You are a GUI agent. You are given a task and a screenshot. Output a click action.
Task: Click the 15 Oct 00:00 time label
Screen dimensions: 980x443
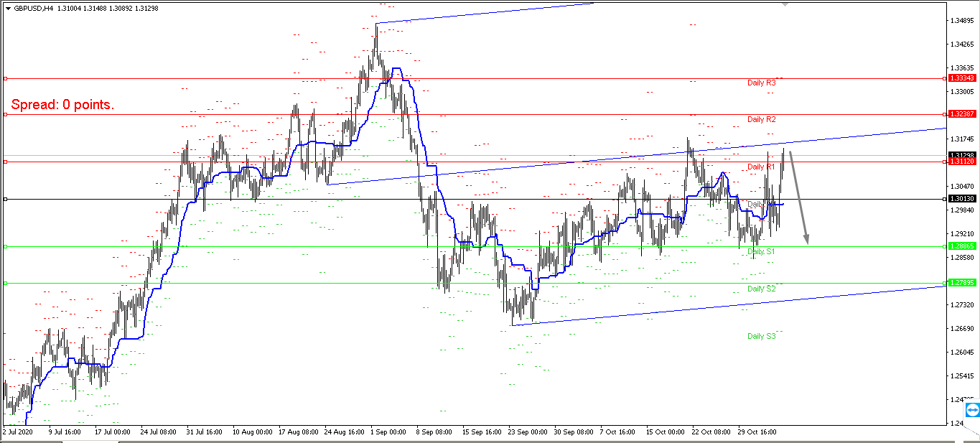666,433
